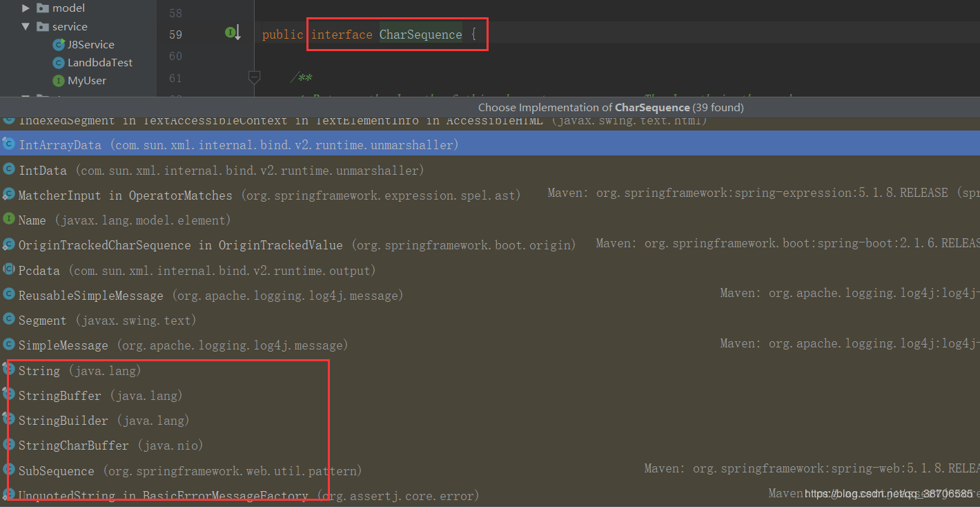The width and height of the screenshot is (980, 507).
Task: Click the interface keyword in the editor
Action: coord(342,35)
